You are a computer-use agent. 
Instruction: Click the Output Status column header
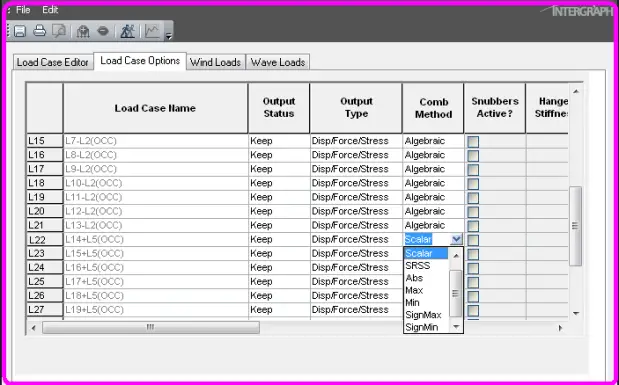coord(279,108)
